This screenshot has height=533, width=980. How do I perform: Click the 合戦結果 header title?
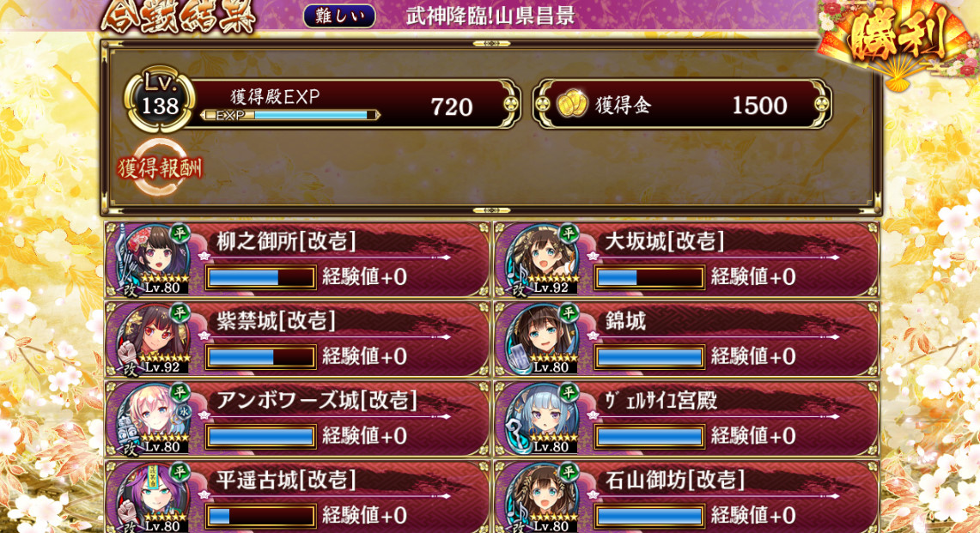(x=180, y=17)
